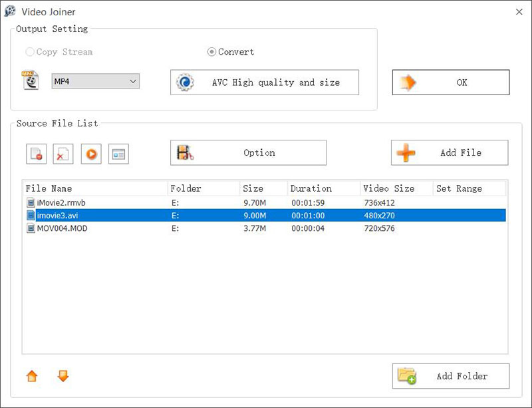Click the MP4 format file icon
This screenshot has width=532, height=408.
31,81
